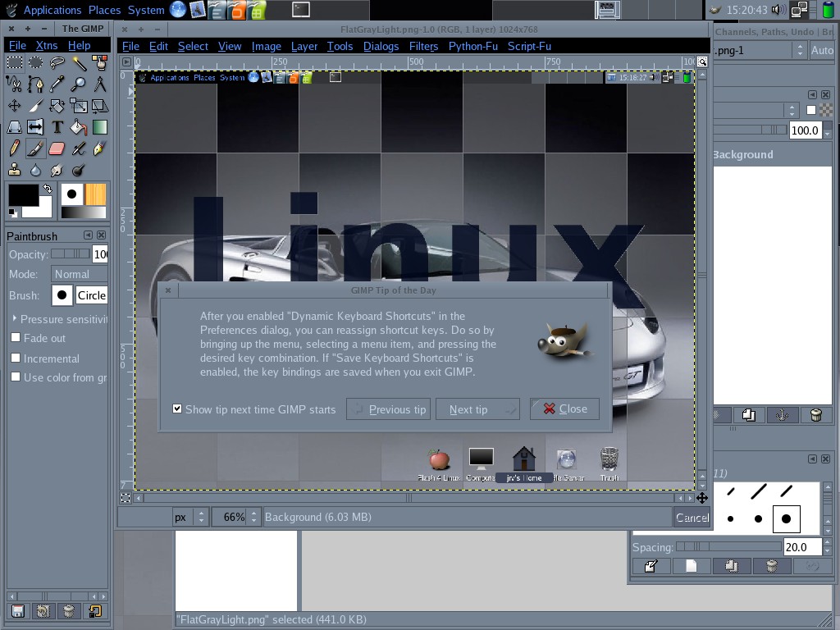Image resolution: width=840 pixels, height=630 pixels.
Task: Select the Blur/Sharpen droplet tool
Action: 36,170
